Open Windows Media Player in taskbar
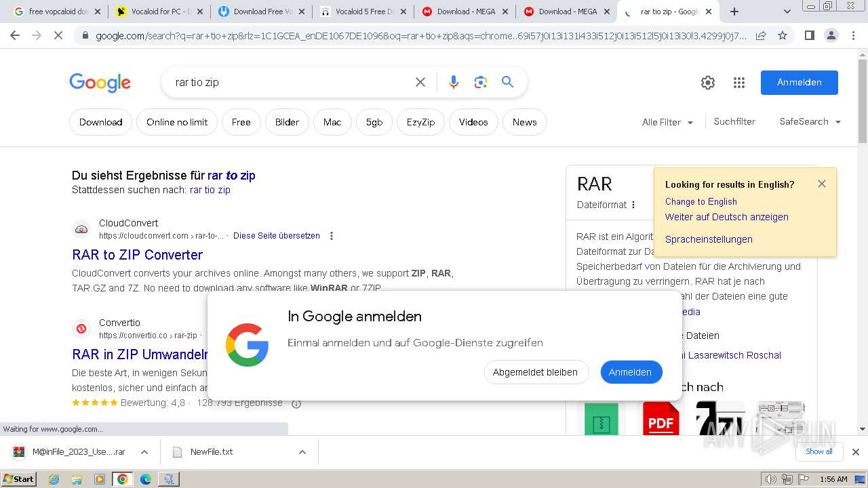Image resolution: width=868 pixels, height=488 pixels. [100, 479]
